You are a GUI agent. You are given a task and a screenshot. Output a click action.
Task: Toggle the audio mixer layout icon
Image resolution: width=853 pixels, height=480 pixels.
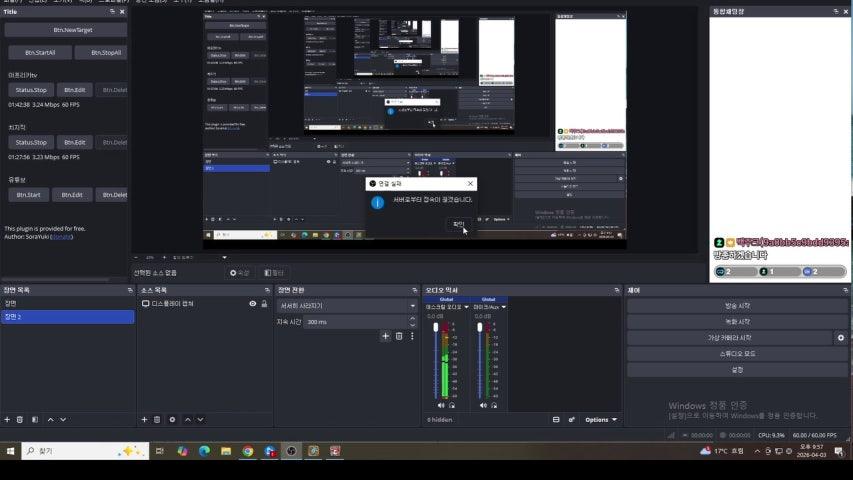click(x=556, y=420)
